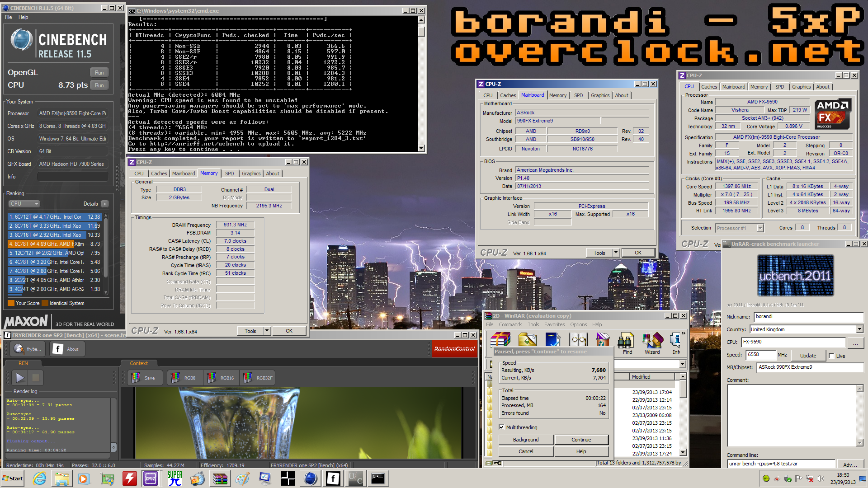868x488 pixels.
Task: Open the Help menu in Cinebench
Action: click(24, 17)
